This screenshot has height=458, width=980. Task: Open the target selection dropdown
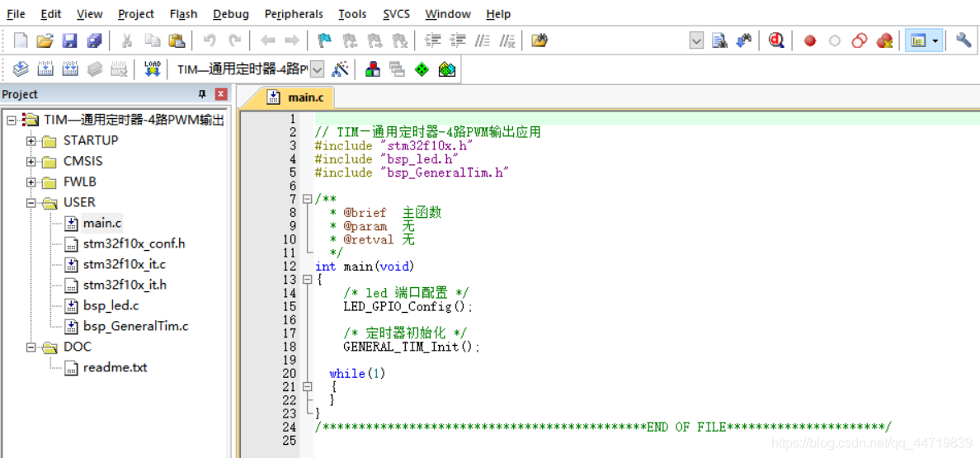click(318, 69)
